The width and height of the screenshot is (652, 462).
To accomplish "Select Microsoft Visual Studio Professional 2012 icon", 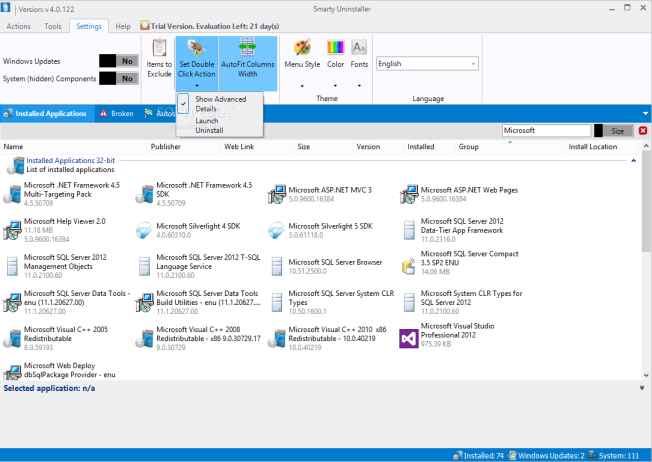I will (408, 337).
